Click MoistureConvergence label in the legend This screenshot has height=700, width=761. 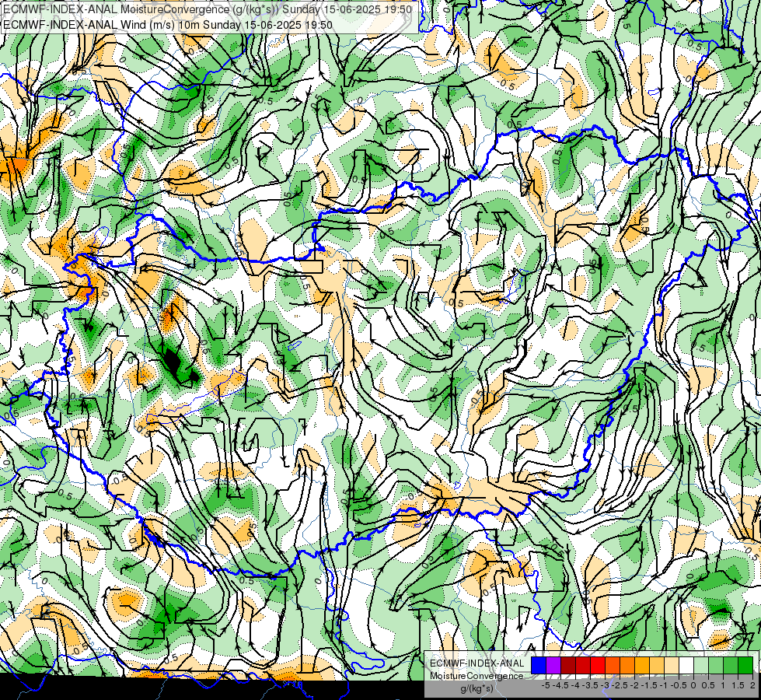point(476,676)
